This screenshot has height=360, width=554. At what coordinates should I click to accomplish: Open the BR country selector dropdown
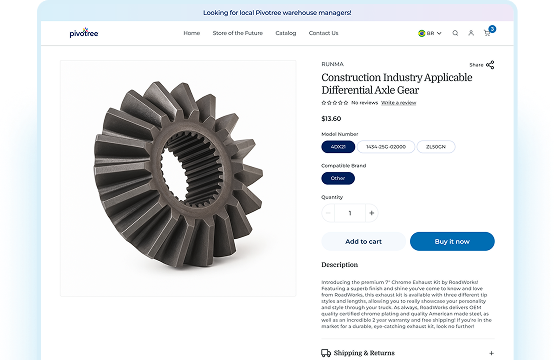pos(430,33)
